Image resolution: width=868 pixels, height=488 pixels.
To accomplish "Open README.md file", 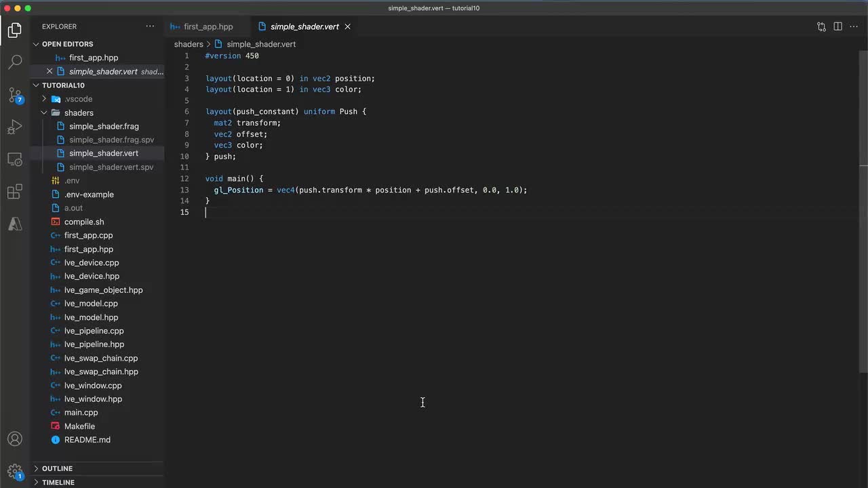I will pos(87,440).
